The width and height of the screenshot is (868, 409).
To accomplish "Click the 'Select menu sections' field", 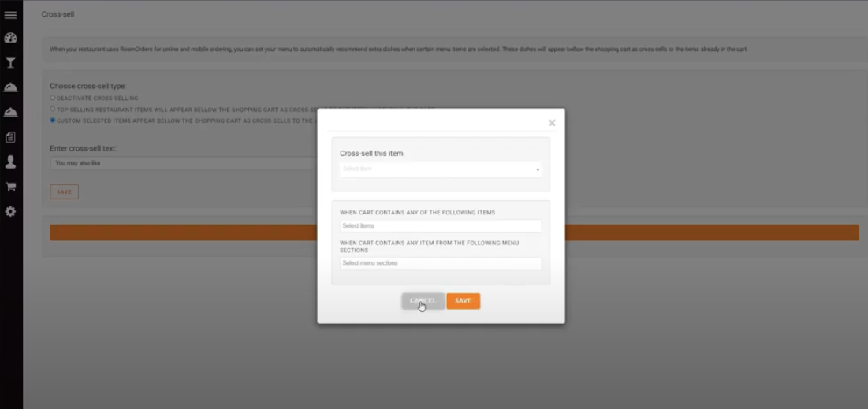I will click(441, 263).
